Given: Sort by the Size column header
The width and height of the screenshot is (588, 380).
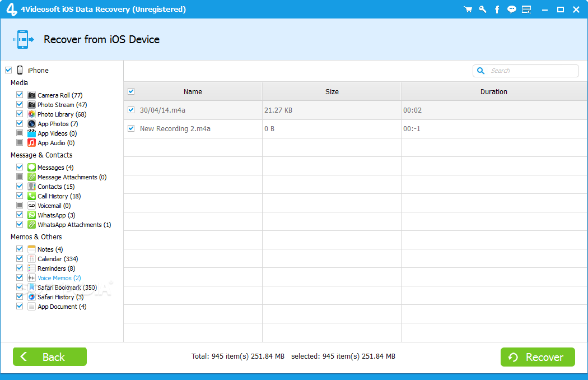Looking at the screenshot, I should coord(332,91).
